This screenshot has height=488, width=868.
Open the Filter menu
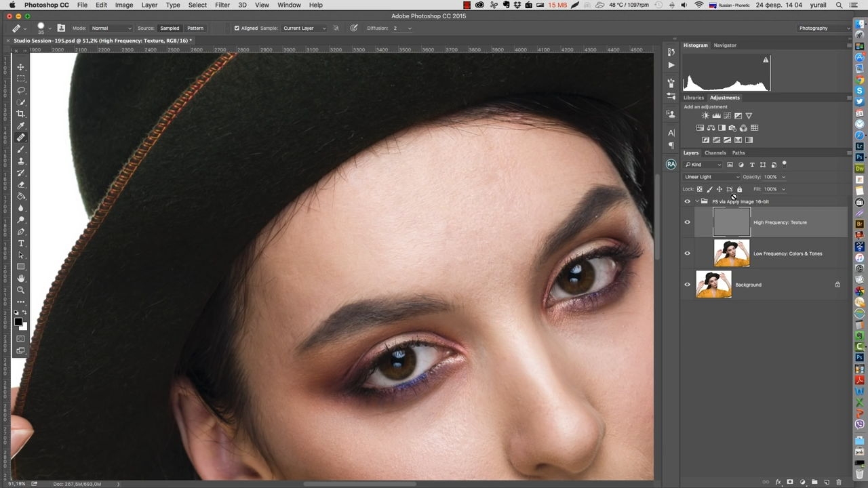pos(222,5)
